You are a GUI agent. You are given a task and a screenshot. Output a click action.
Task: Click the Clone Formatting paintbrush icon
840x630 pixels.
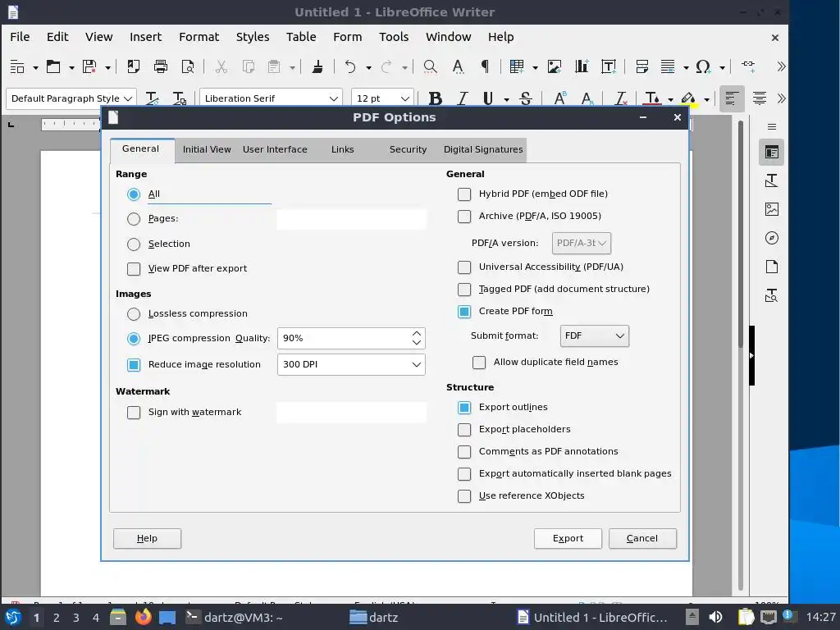(317, 66)
